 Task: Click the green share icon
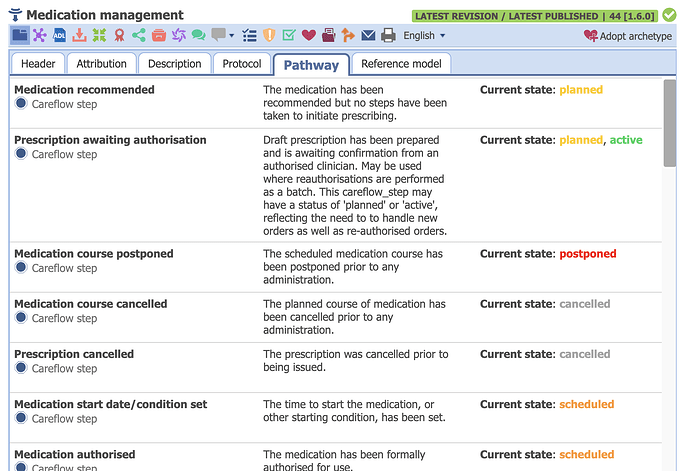pos(139,35)
